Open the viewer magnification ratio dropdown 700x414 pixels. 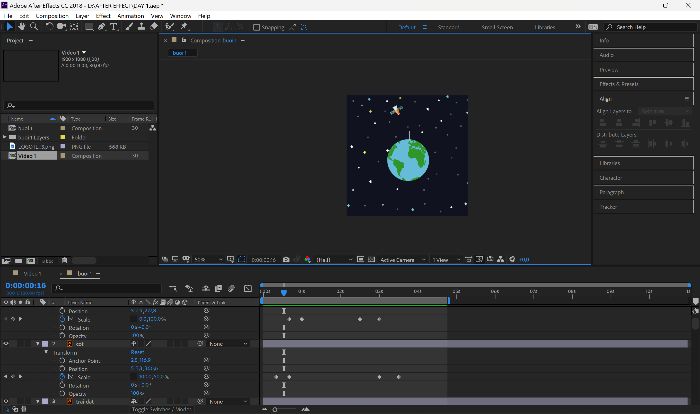point(208,259)
